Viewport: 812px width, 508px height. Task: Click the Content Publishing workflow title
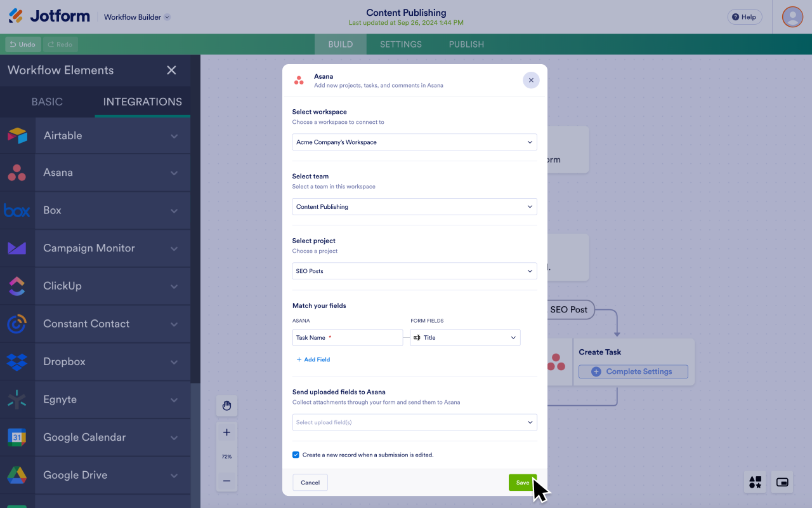click(x=406, y=13)
